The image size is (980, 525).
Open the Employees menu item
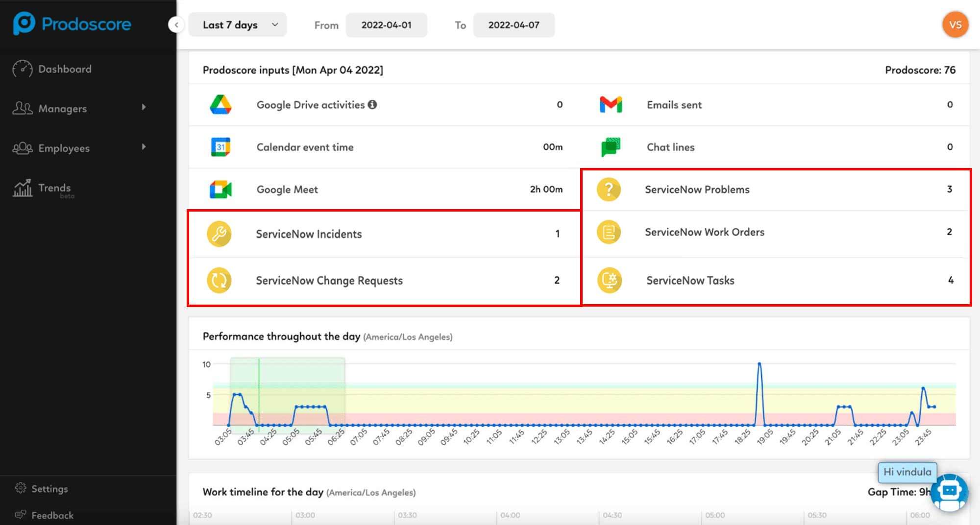click(x=64, y=148)
